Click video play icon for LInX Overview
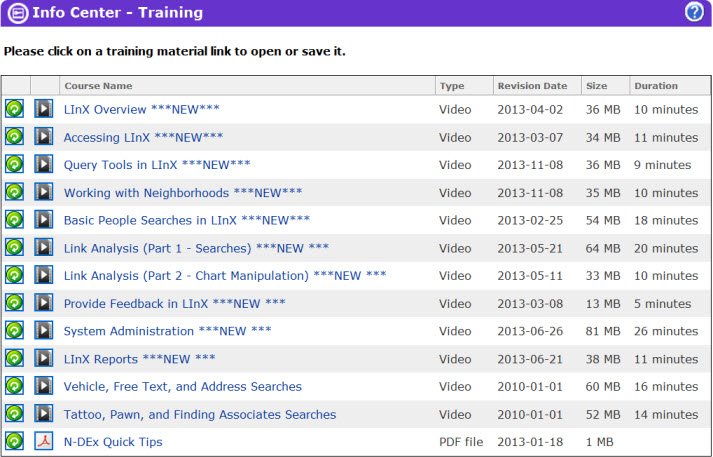The height and width of the screenshot is (457, 713). [44, 109]
